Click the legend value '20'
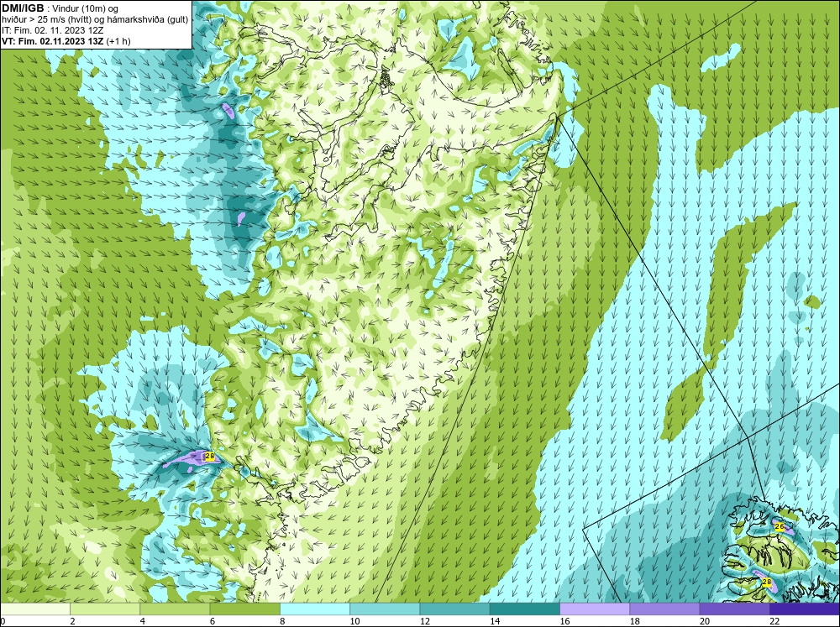The height and width of the screenshot is (627, 840). tap(705, 621)
